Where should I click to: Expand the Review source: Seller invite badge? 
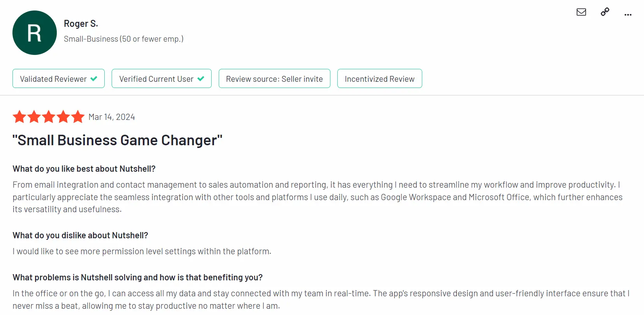[x=274, y=78]
